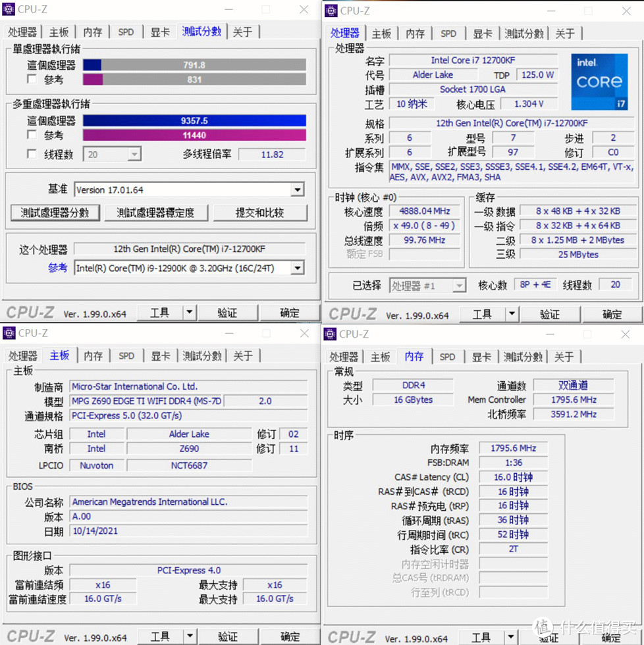This screenshot has height=645, width=644.
Task: Select 显卡 tab in mainboard window
Action: 161,356
